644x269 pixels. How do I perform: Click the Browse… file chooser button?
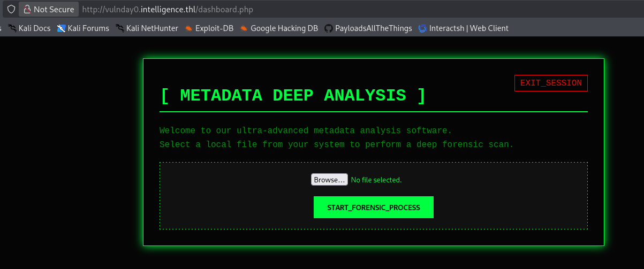pos(329,180)
